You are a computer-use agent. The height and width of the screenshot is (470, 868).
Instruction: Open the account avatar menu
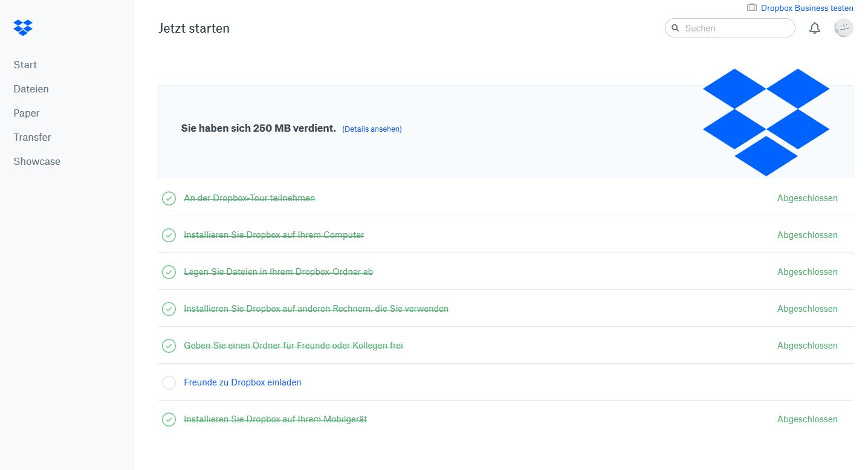pyautogui.click(x=844, y=28)
